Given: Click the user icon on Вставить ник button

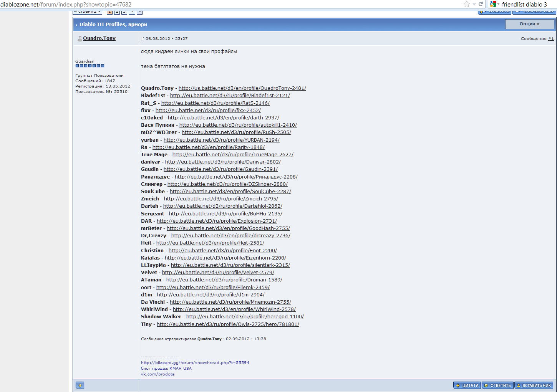Looking at the screenshot, I should [519, 385].
